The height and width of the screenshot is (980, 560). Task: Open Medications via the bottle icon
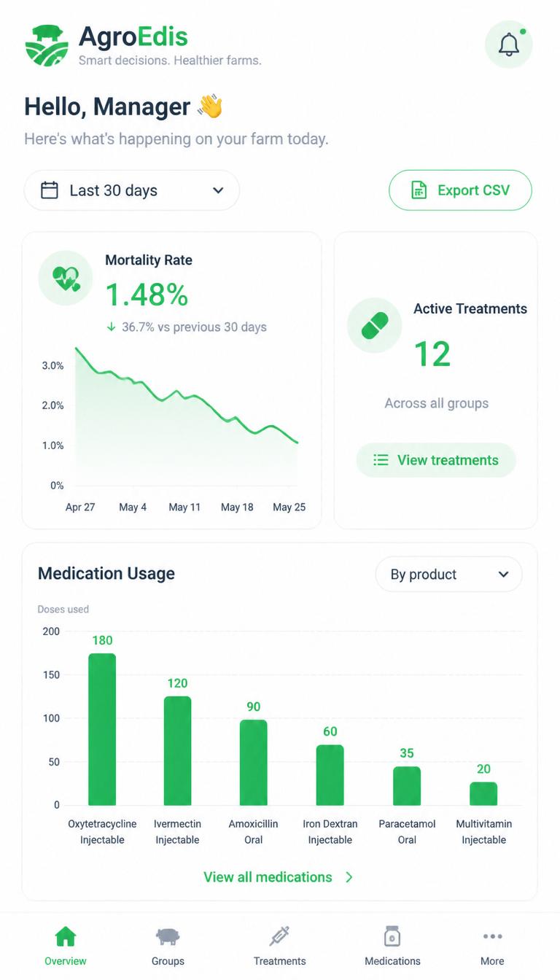coord(392,936)
